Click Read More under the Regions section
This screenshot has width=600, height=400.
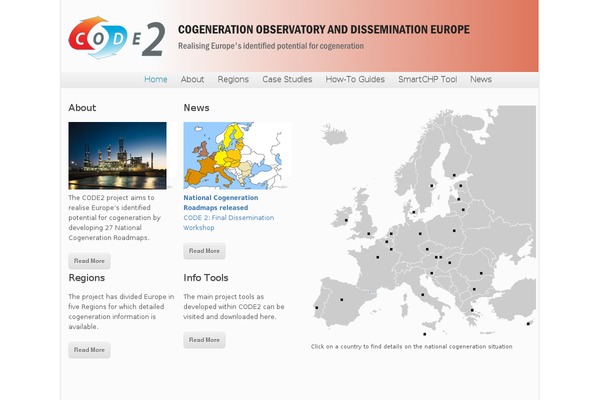point(90,350)
